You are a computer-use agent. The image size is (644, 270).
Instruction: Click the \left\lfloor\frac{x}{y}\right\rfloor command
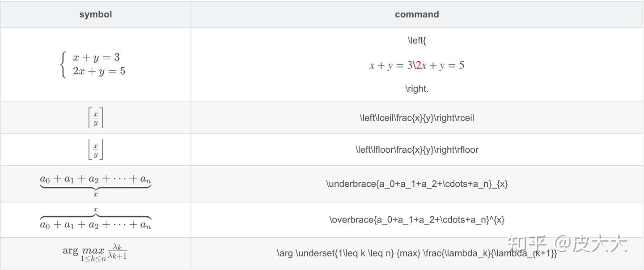(x=417, y=150)
